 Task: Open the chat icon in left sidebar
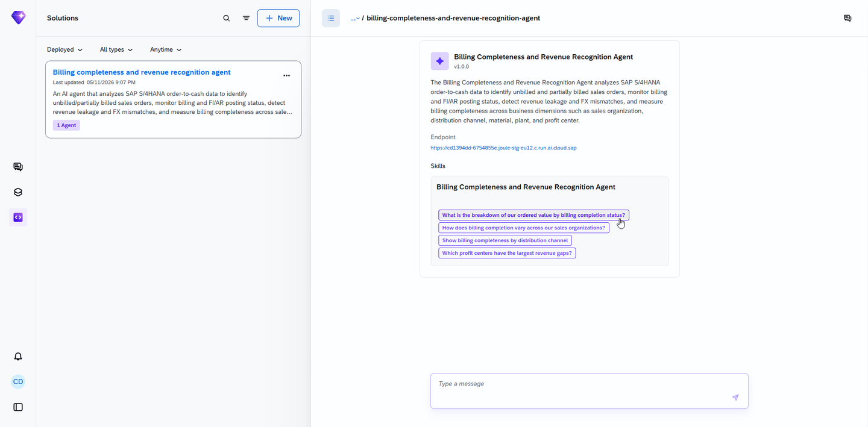pos(18,167)
